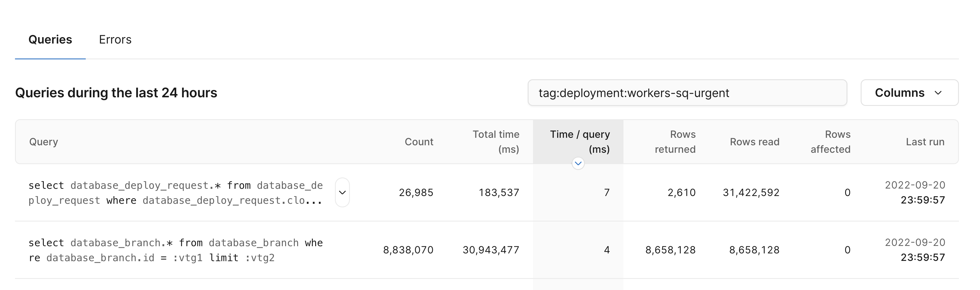This screenshot has width=980, height=290.
Task: Expand the database_deploy_request query row
Action: (342, 192)
